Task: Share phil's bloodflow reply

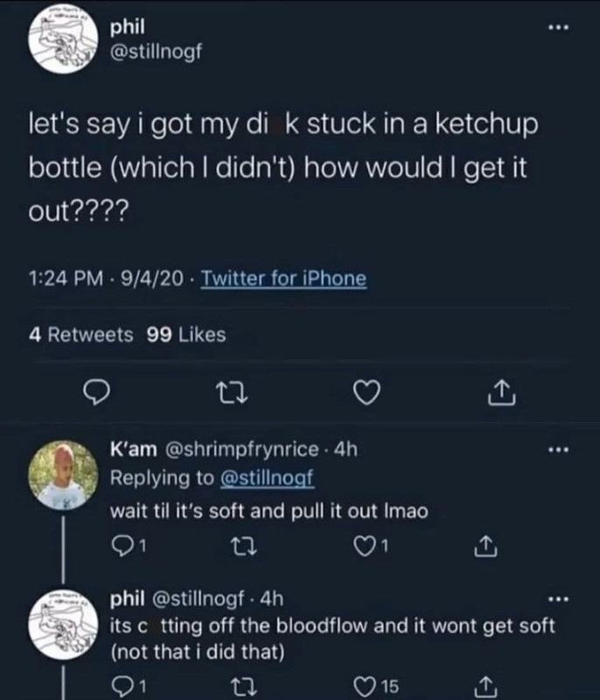Action: click(x=485, y=687)
